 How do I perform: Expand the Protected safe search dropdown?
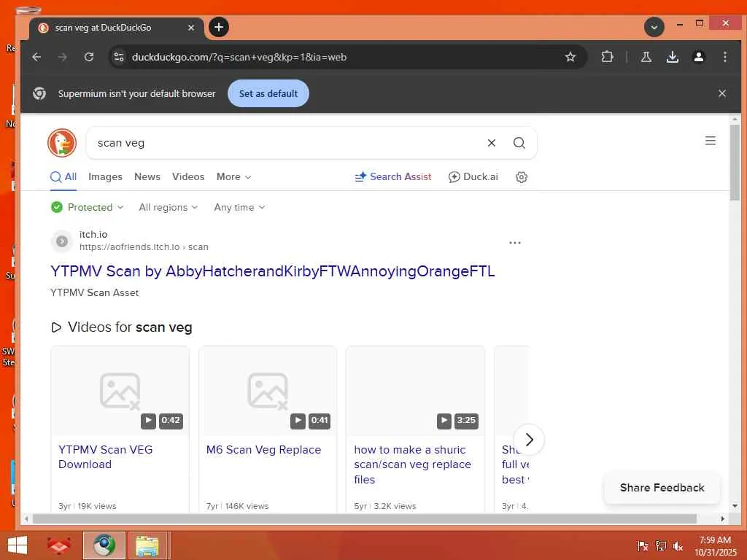[88, 207]
